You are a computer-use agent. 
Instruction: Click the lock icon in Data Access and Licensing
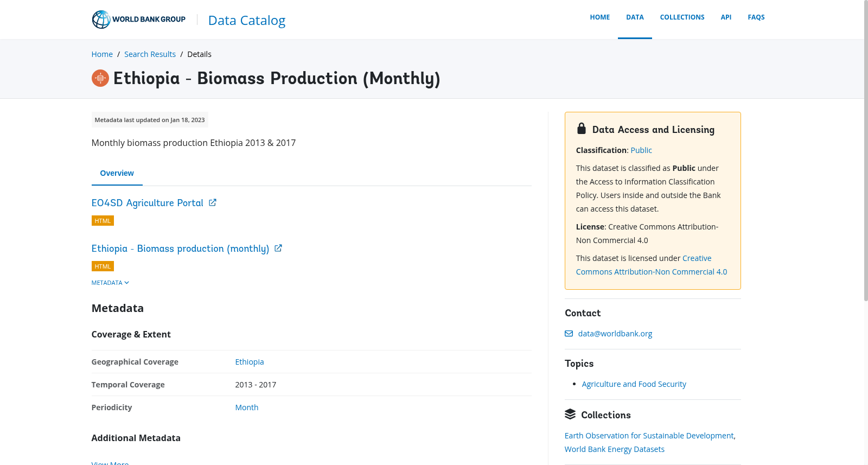(582, 129)
